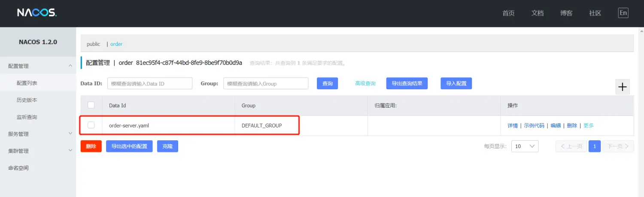644x197 pixels.
Task: Open 更多 actions for order-server.yaml
Action: (x=589, y=126)
